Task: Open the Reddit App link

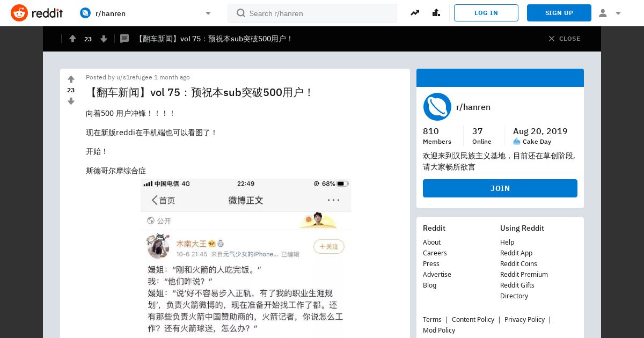Action: click(x=516, y=253)
